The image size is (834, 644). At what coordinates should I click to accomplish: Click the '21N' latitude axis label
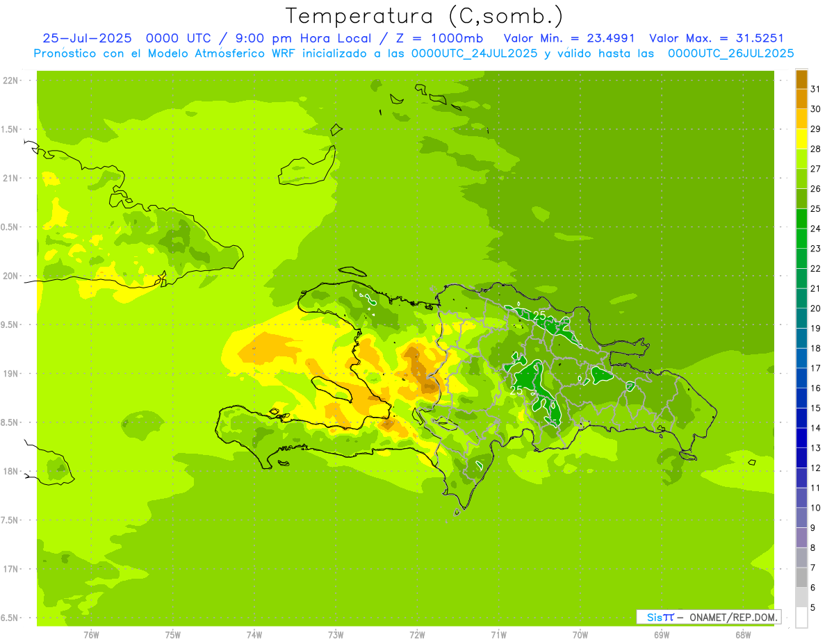[x=10, y=179]
